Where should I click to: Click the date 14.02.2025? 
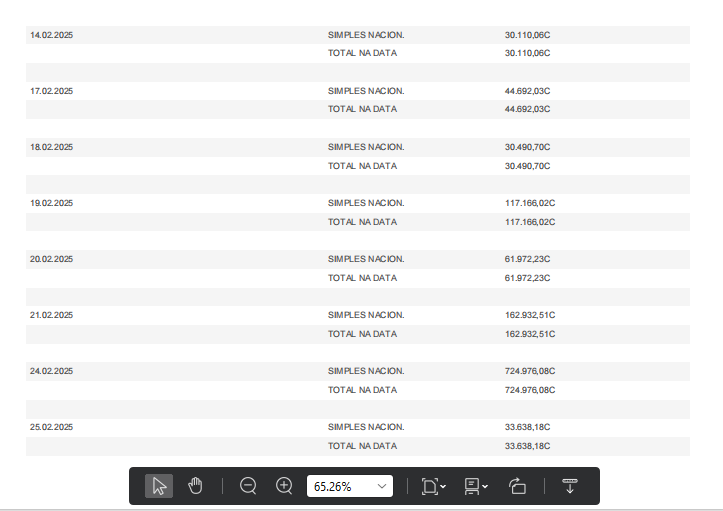point(52,35)
